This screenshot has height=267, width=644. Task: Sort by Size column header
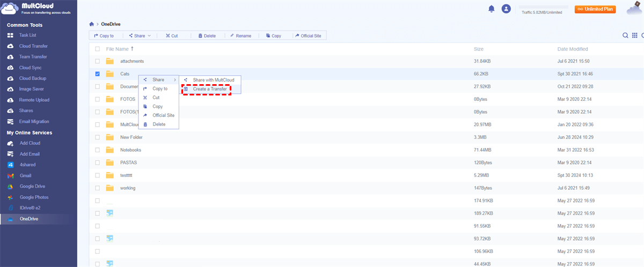479,49
